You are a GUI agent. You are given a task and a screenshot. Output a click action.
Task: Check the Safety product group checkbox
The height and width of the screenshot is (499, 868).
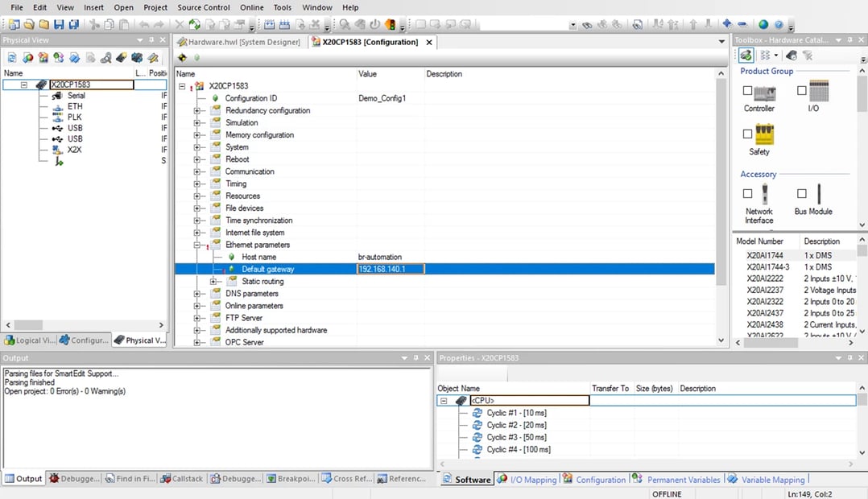[747, 133]
